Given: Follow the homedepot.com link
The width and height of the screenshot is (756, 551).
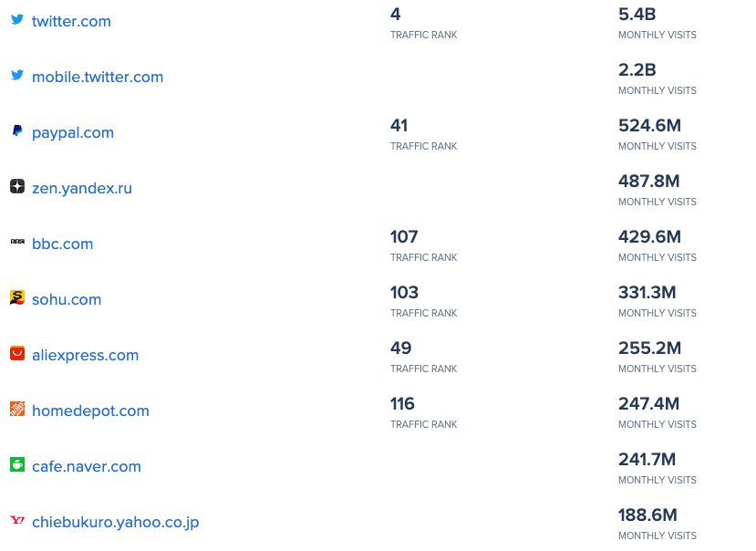Looking at the screenshot, I should pos(90,411).
